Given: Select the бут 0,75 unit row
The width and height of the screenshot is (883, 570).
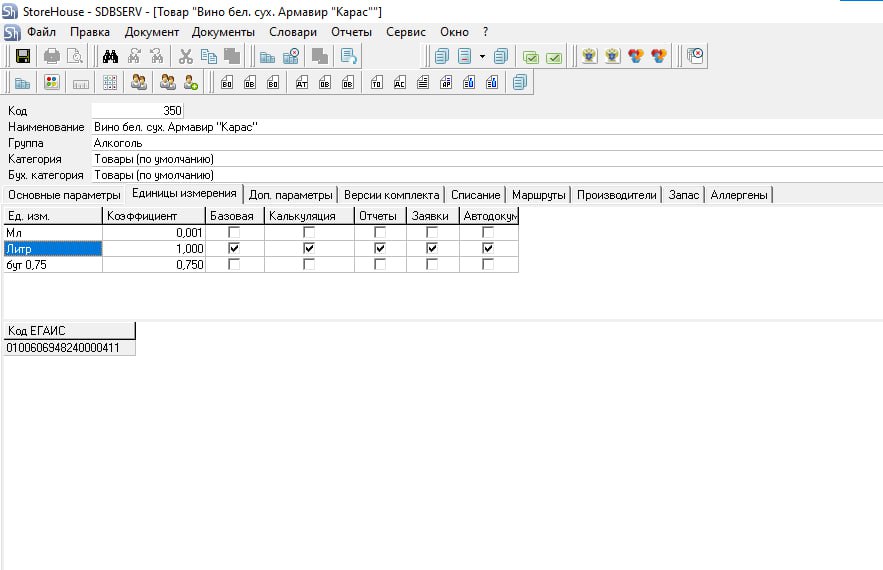Looking at the screenshot, I should click(x=52, y=265).
